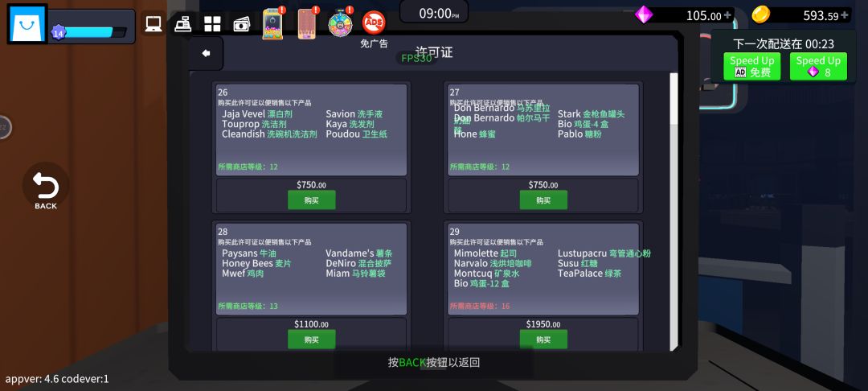Click the license list vertical scrollbar
Viewport: 868px width, 391px height.
(x=674, y=212)
